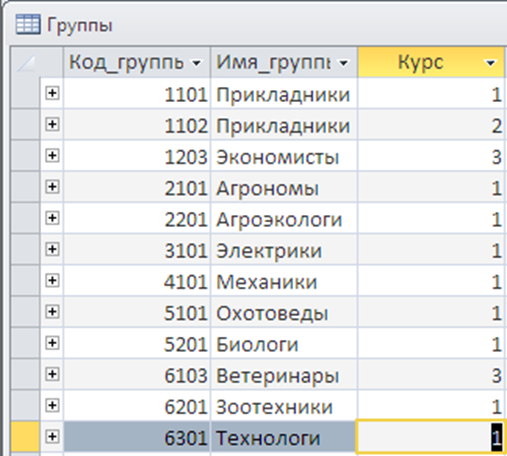Viewport: 507px width, 456px height.
Task: Click the cell with code 4101
Action: click(x=137, y=281)
